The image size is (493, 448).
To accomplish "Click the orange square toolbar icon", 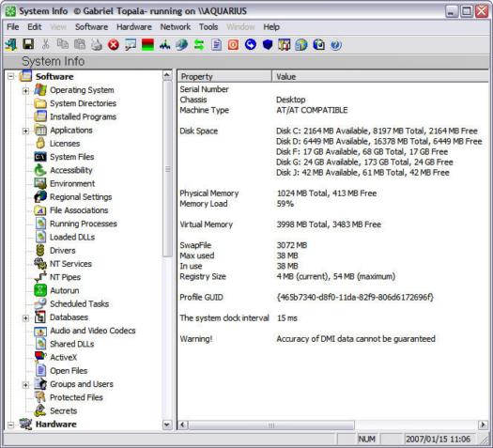I will pos(233,45).
